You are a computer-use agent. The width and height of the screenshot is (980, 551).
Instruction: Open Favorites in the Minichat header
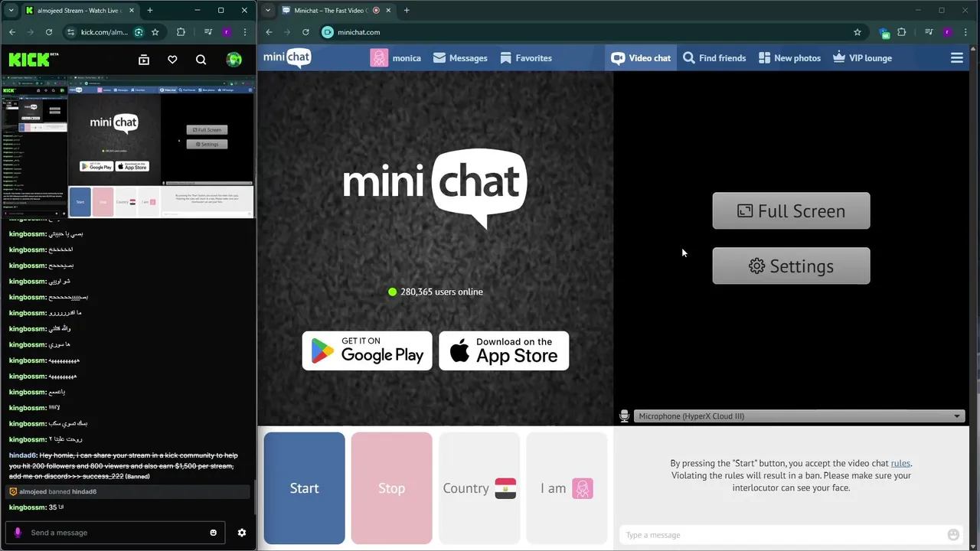coord(526,58)
